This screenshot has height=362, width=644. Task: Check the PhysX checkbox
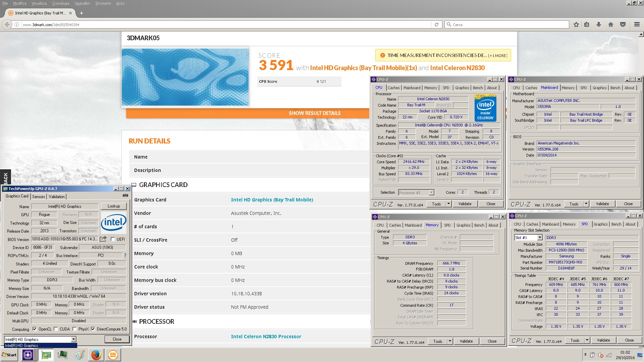tap(74, 329)
